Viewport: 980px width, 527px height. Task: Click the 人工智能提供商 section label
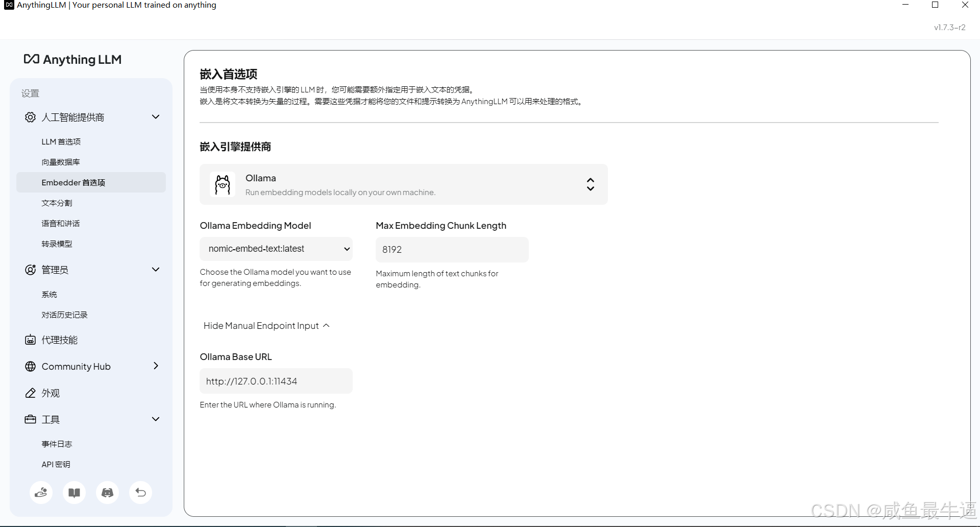72,117
